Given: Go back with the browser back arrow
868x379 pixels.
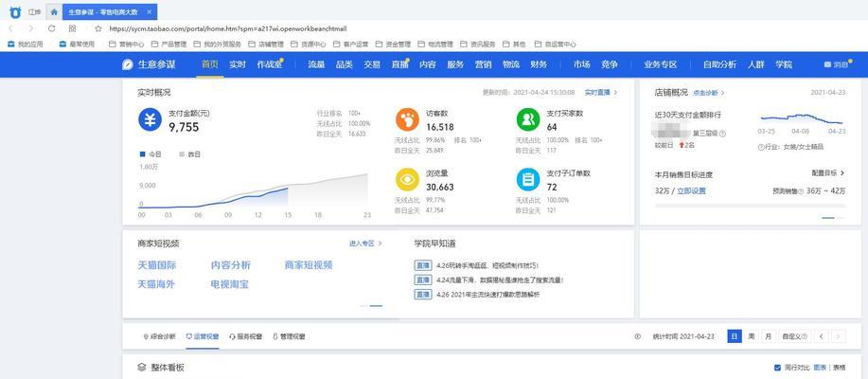Looking at the screenshot, I should click(11, 28).
